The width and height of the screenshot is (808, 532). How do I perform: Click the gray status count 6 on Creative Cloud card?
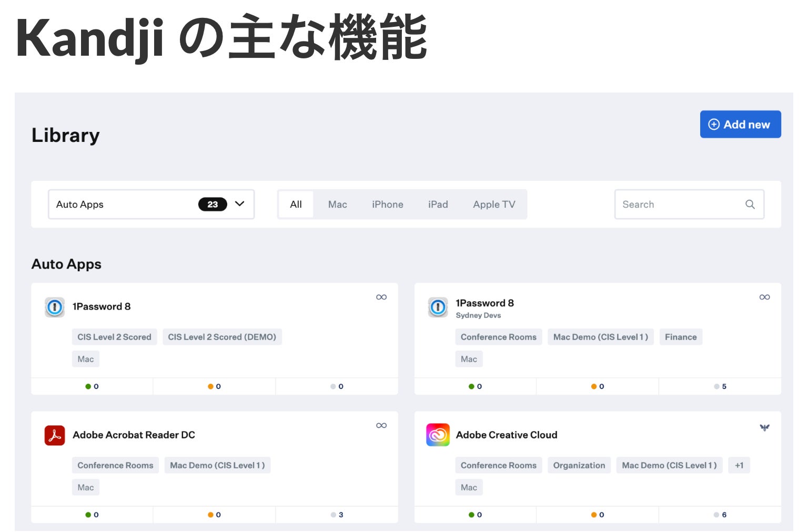click(x=720, y=515)
